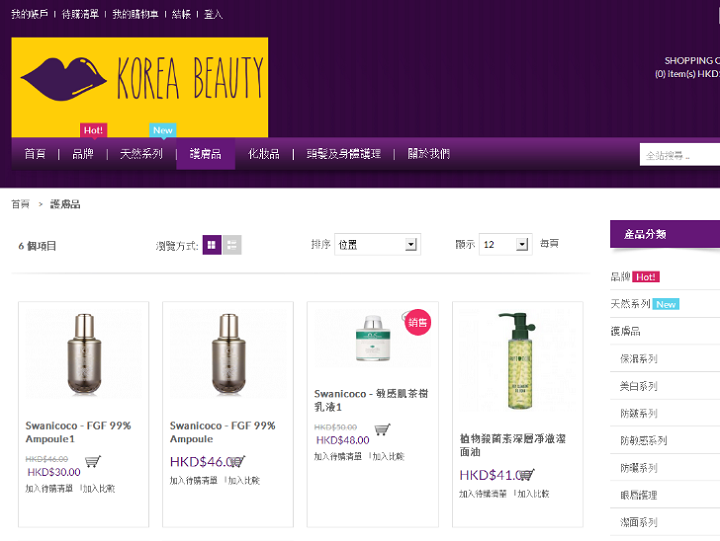Select 保濕系列 subcategory
The width and height of the screenshot is (720, 541).
tap(639, 358)
